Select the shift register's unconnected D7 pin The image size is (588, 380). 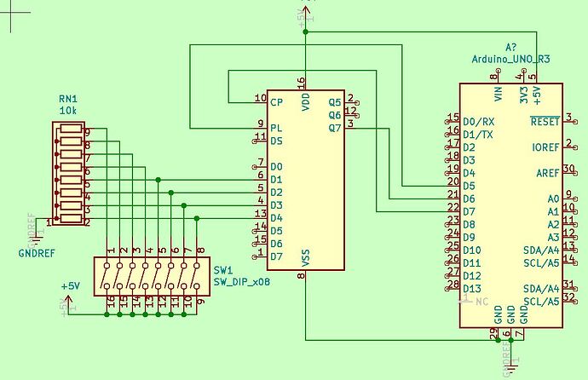(276, 256)
